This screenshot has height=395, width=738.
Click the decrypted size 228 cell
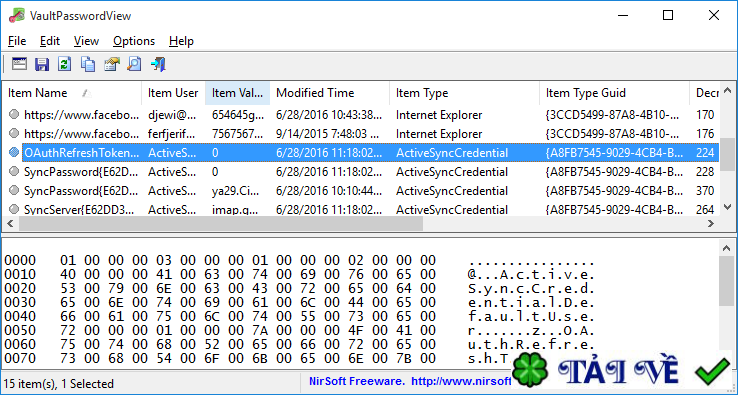705,172
